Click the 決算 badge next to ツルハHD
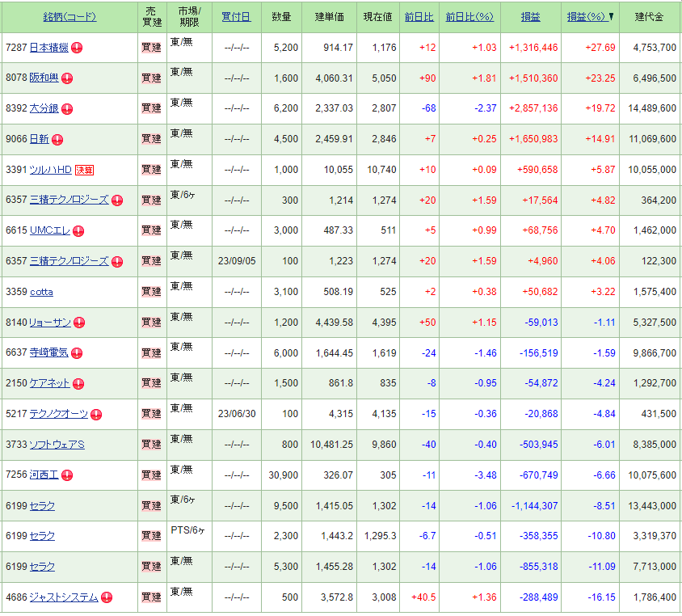682x616 pixels. pos(84,170)
